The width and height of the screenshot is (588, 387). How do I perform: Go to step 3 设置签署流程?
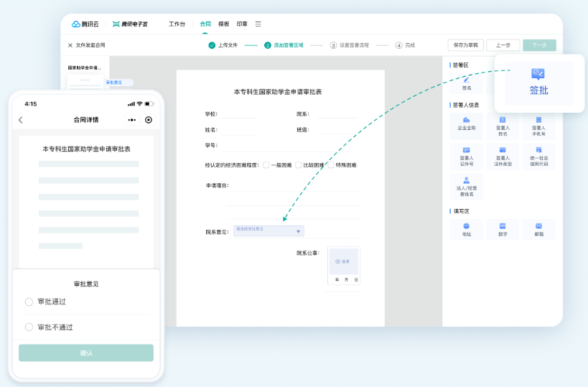pyautogui.click(x=349, y=45)
